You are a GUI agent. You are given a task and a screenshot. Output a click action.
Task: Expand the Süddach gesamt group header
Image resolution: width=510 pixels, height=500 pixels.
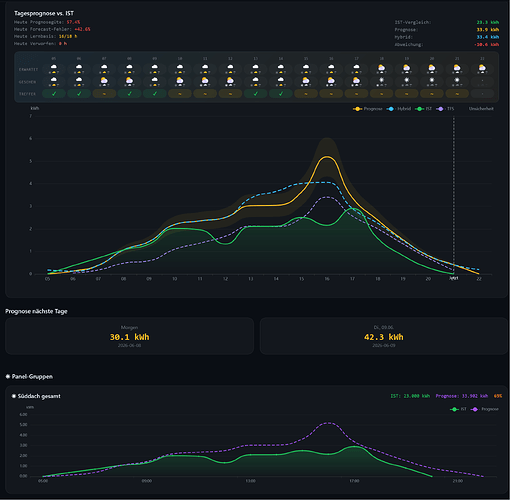36,396
